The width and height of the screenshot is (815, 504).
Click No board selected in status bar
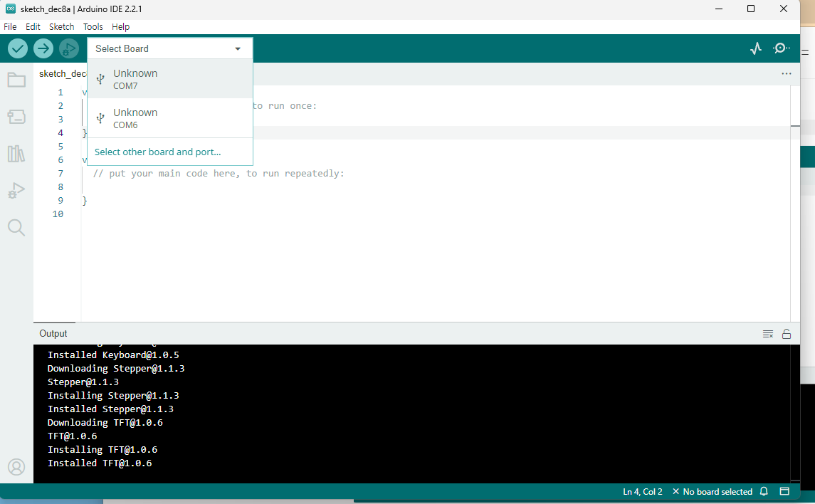712,491
